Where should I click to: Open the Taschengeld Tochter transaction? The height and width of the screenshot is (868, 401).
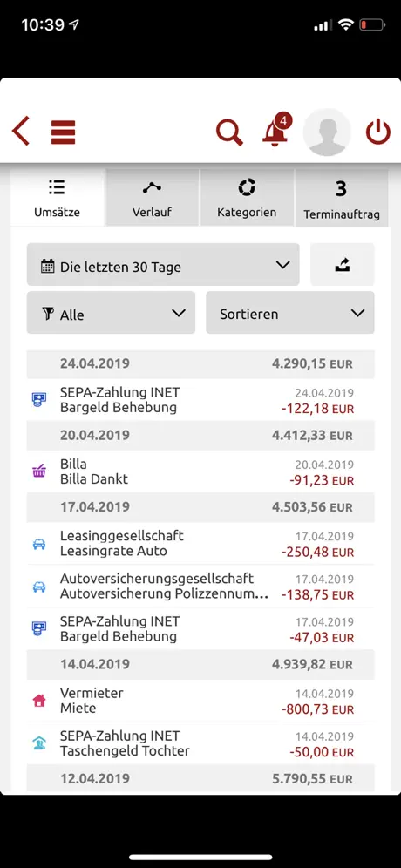(200, 743)
